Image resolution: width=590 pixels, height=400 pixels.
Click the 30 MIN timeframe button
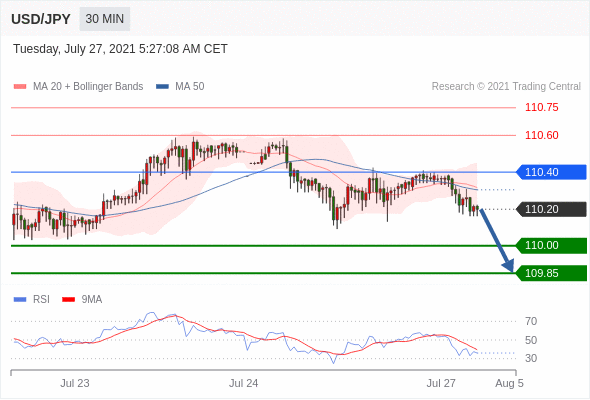[x=105, y=19]
